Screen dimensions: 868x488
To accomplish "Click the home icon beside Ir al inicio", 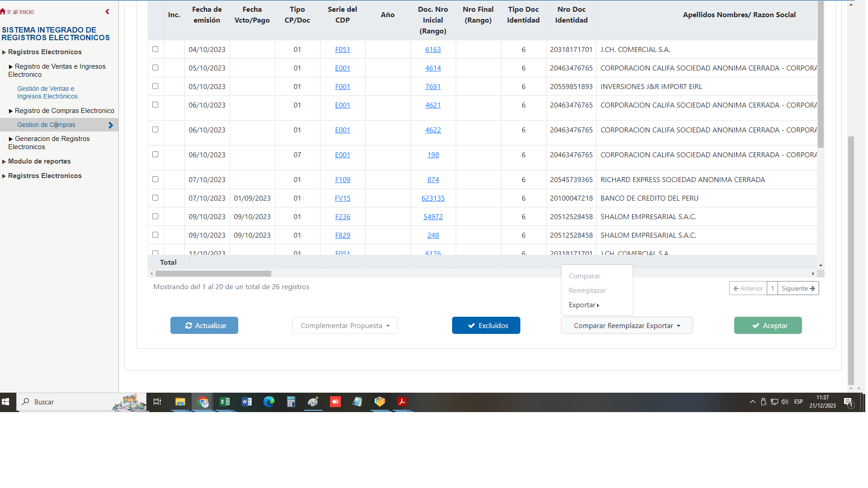I will pyautogui.click(x=3, y=12).
